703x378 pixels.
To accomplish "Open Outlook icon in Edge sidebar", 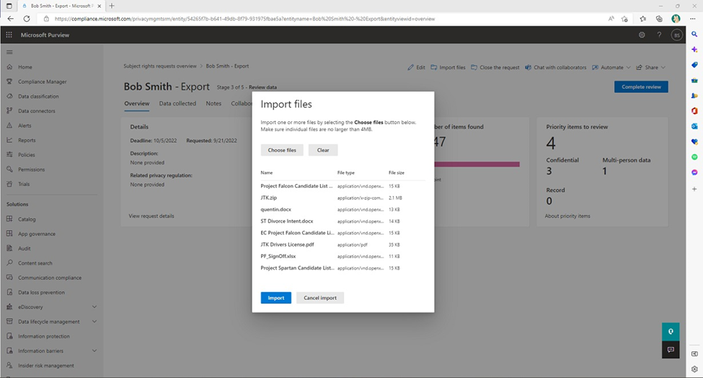I will click(x=694, y=126).
